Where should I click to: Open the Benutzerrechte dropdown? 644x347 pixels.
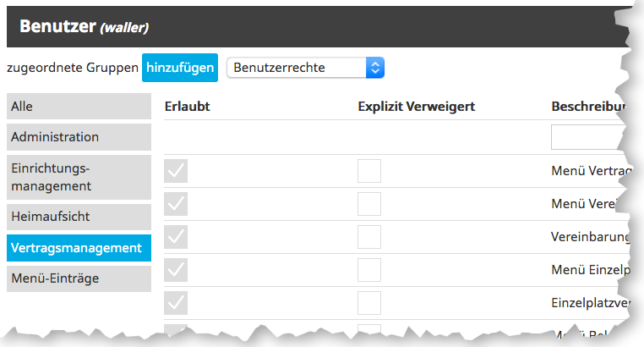click(305, 68)
